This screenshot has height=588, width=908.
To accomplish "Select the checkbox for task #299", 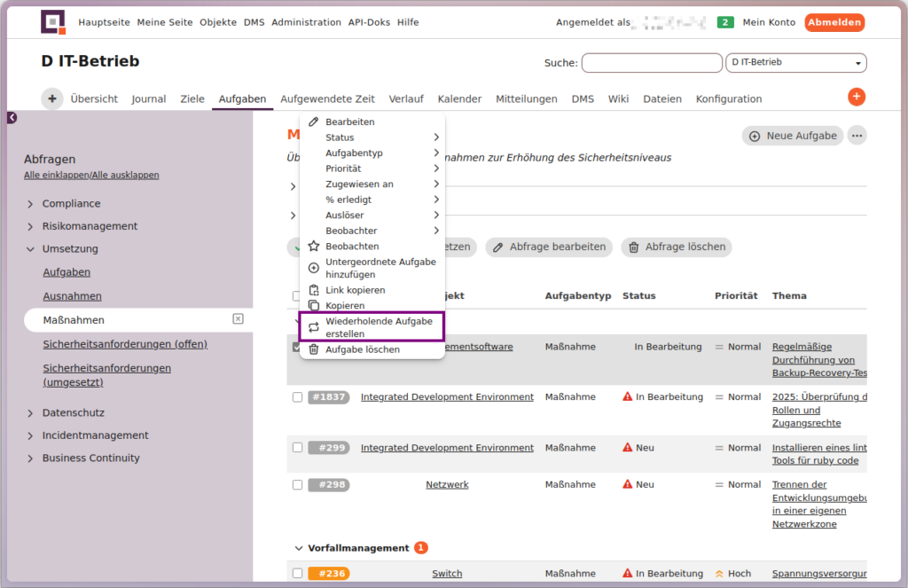I will click(x=297, y=448).
